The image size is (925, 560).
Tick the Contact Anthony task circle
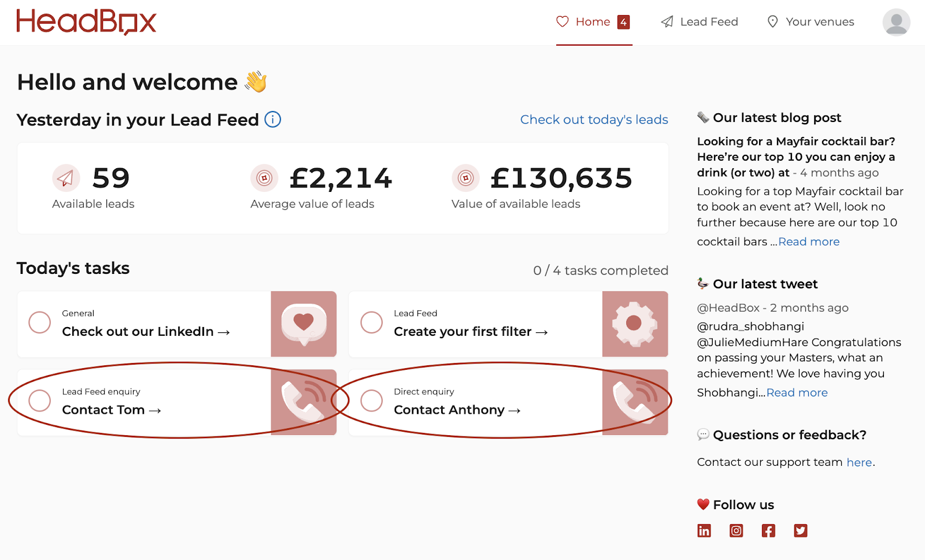click(x=372, y=400)
